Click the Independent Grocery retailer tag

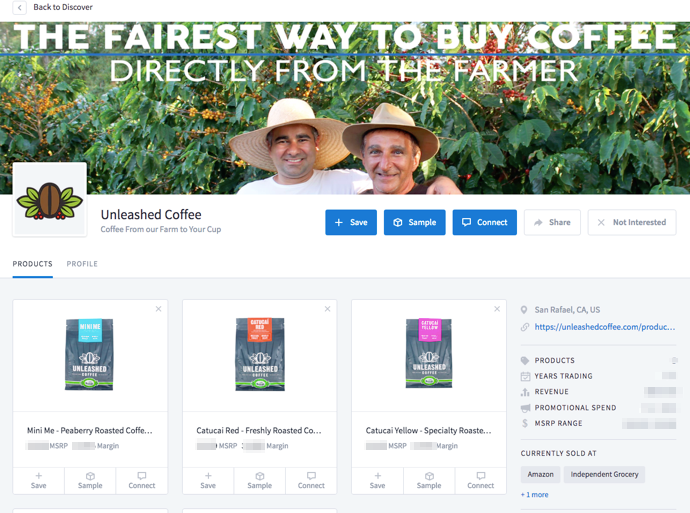[604, 474]
